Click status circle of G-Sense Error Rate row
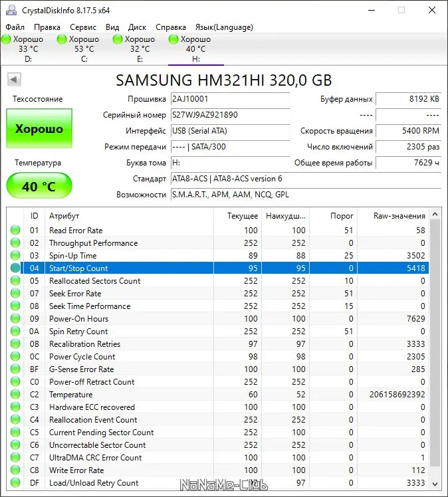 (15, 369)
